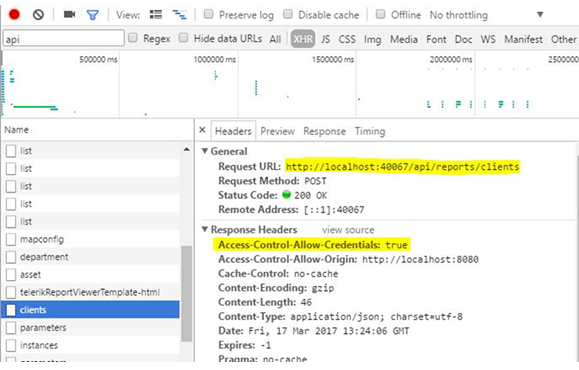Filter requests by WS
Image resolution: width=579 pixels, height=370 pixels.
click(x=488, y=39)
